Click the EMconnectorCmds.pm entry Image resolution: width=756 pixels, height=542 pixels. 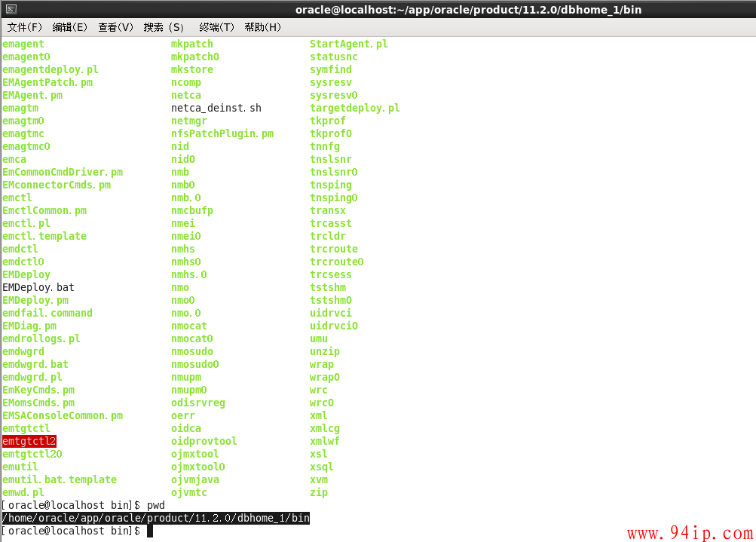click(x=57, y=185)
